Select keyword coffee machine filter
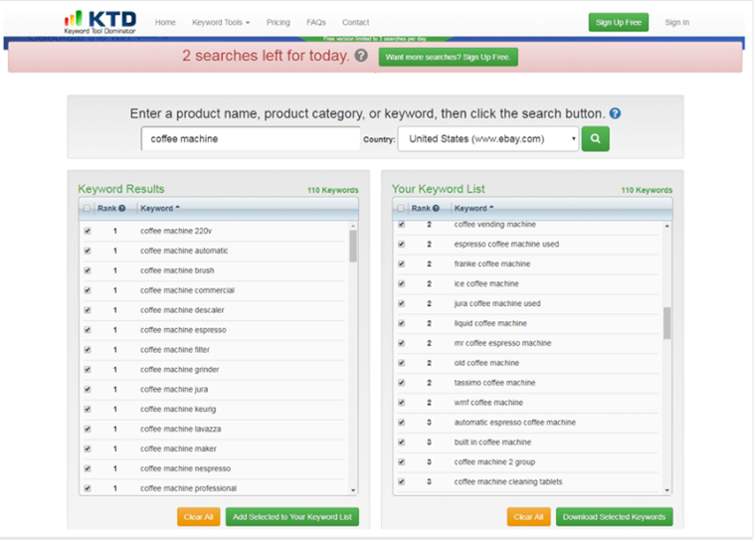Image resolution: width=756 pixels, height=540 pixels. tap(175, 349)
